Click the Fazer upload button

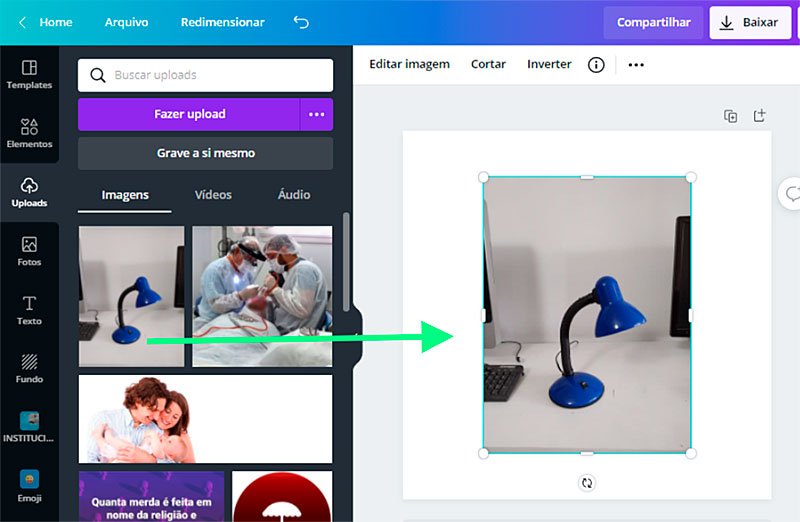(x=189, y=114)
